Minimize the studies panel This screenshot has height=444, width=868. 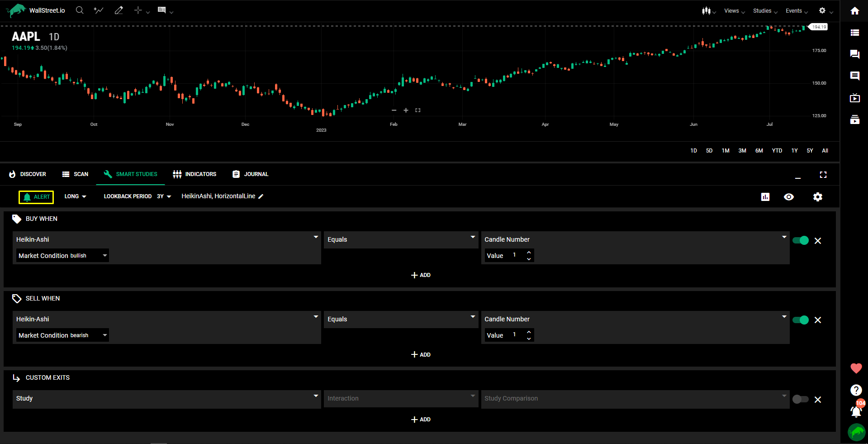[x=798, y=177]
